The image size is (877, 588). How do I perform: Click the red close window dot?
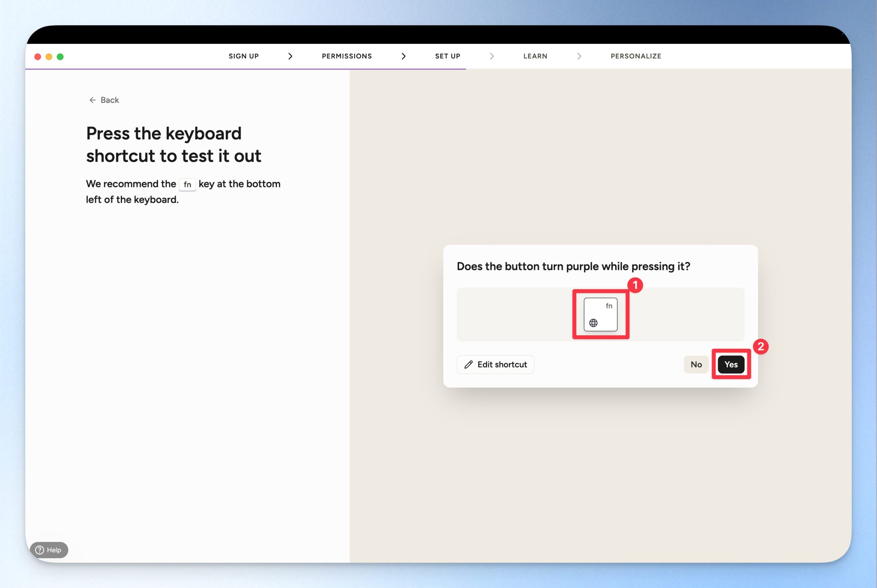pyautogui.click(x=37, y=57)
